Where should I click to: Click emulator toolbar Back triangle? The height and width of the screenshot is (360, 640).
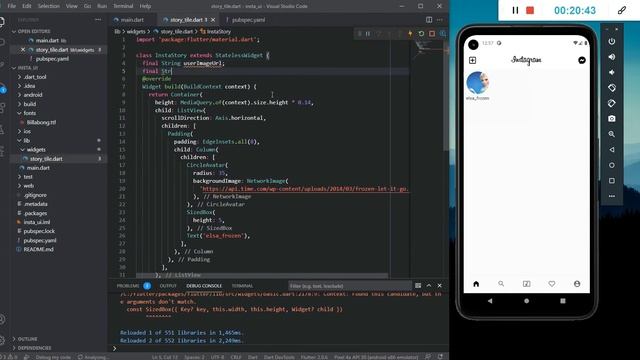click(611, 150)
